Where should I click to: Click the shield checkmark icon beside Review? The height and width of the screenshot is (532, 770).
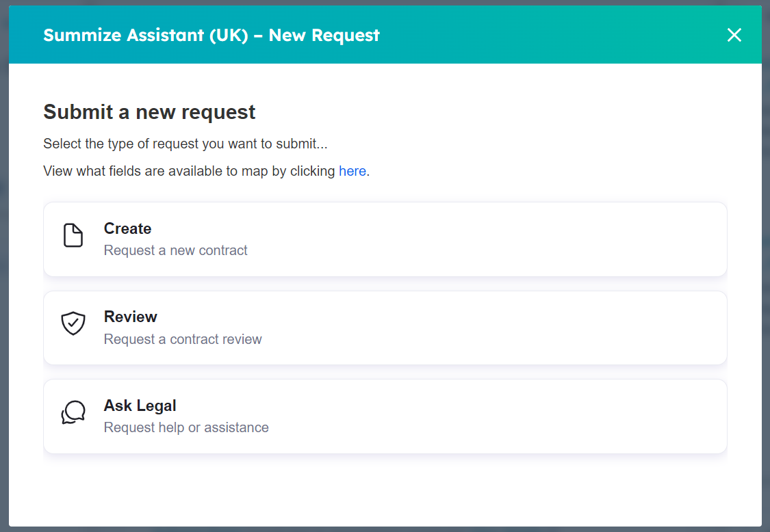coord(73,323)
